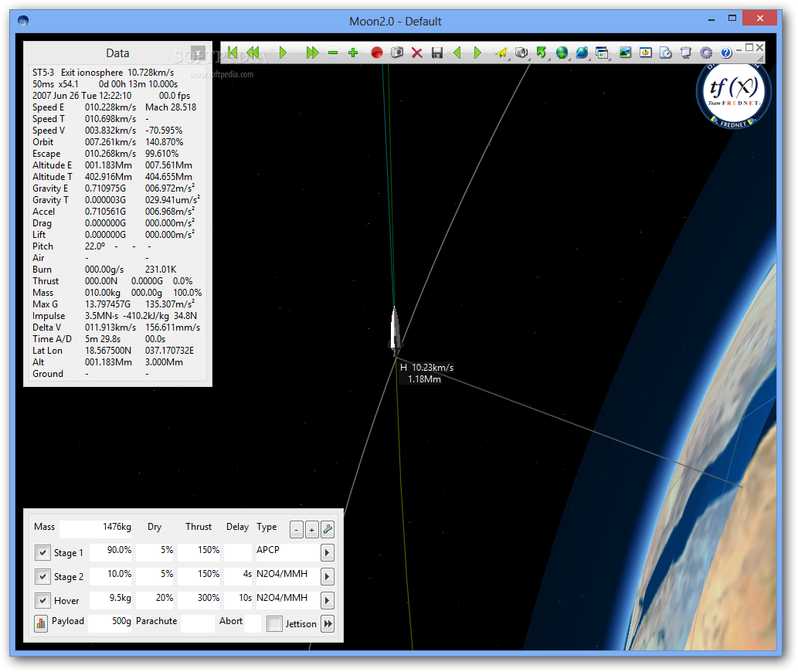Edit the Stage 2 delay field 4s
Screen dimensions: 798x672
pos(238,576)
